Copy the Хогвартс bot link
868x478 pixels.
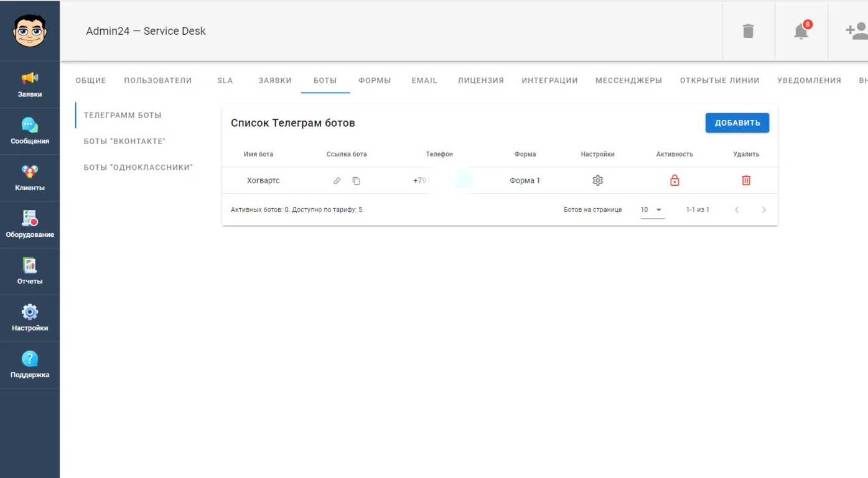pos(356,181)
